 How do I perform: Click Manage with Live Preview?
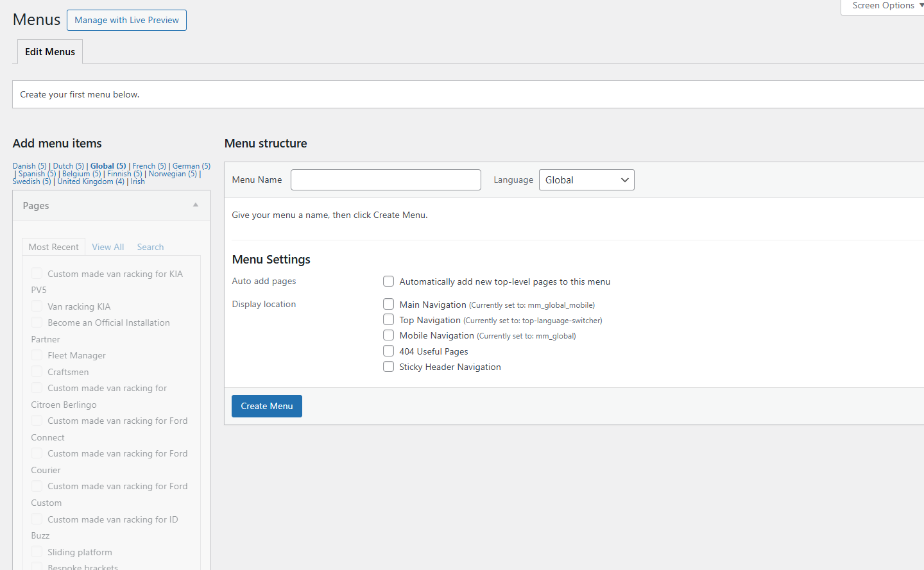tap(126, 20)
